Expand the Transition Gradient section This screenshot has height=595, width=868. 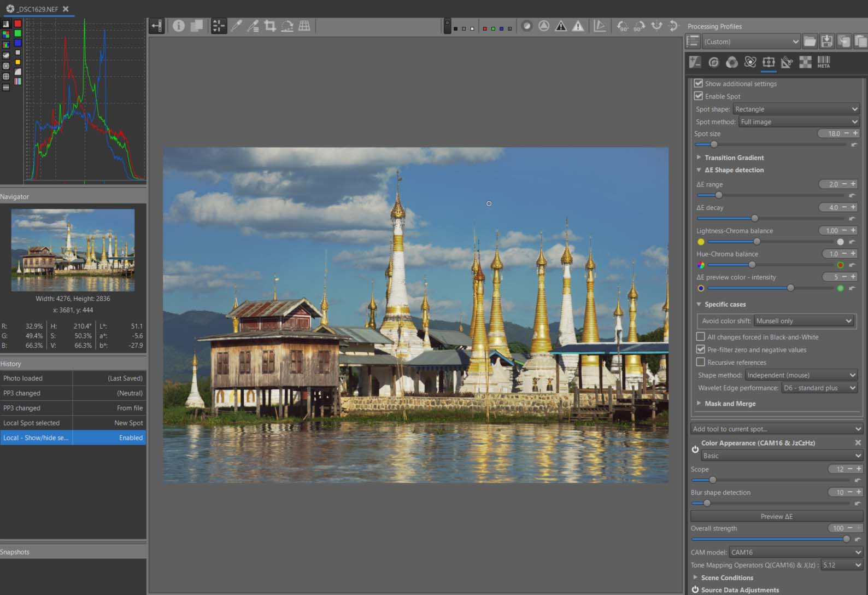[x=734, y=157]
